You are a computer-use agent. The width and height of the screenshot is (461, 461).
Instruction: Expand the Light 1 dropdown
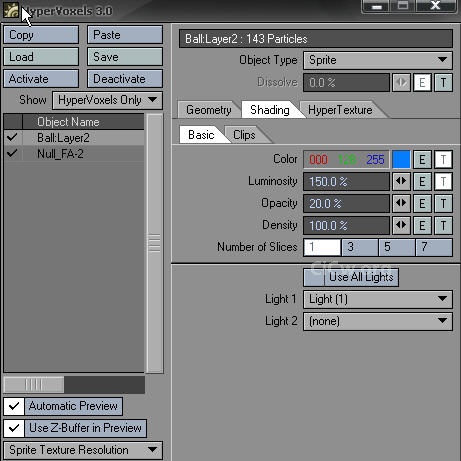tap(378, 299)
